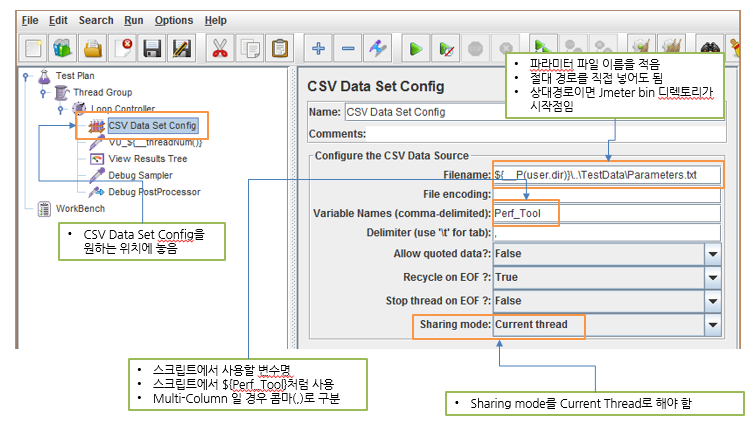
Task: Open the Templates toolbar icon
Action: tap(63, 48)
